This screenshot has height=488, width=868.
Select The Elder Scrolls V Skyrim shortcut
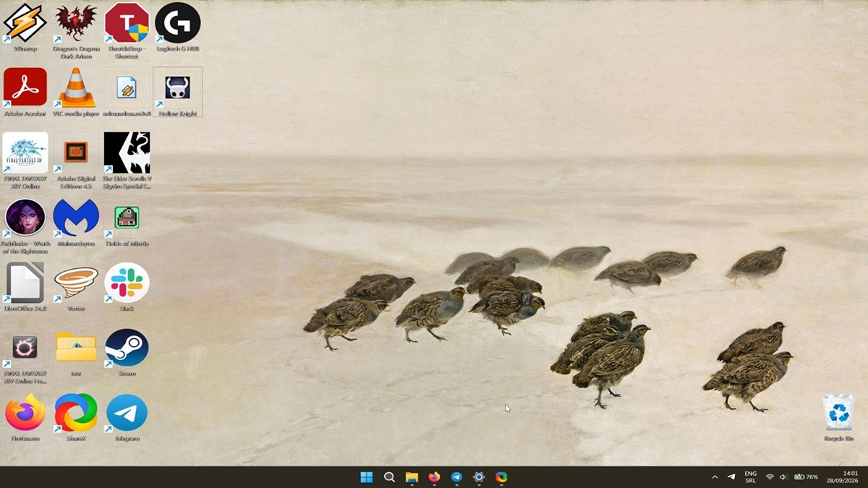[x=127, y=160]
